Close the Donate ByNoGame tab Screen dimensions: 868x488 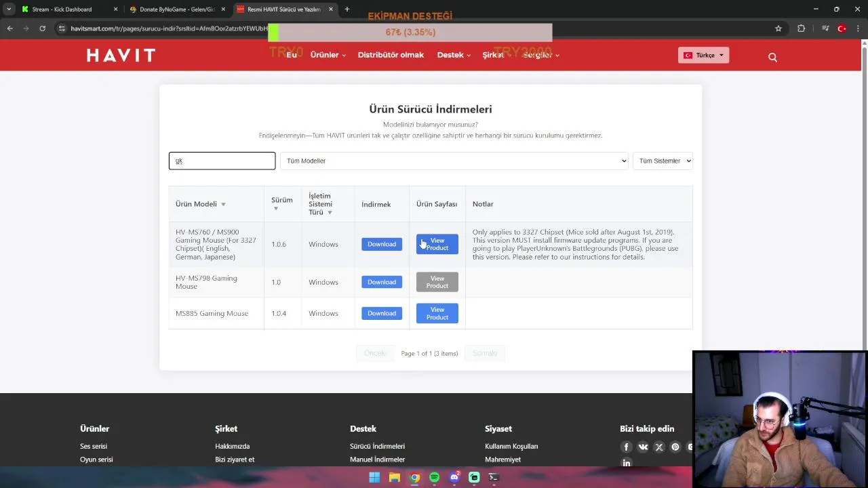tap(223, 9)
